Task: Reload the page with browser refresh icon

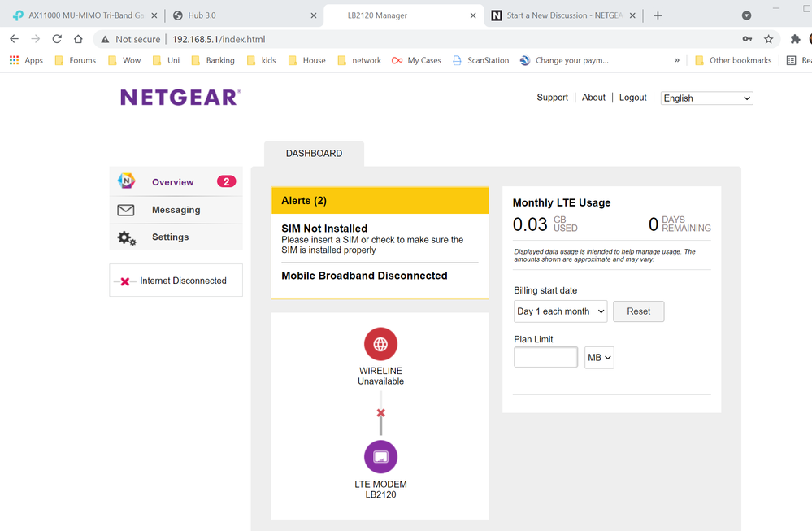Action: (57, 39)
